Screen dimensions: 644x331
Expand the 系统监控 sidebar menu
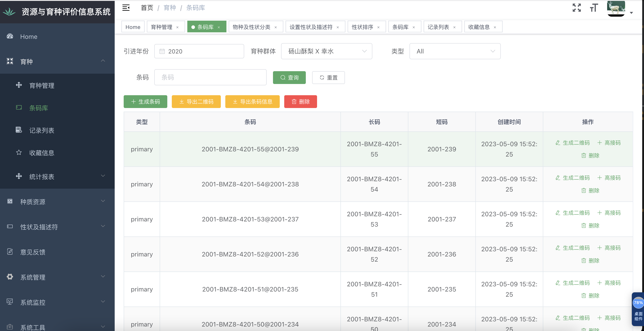pos(57,302)
